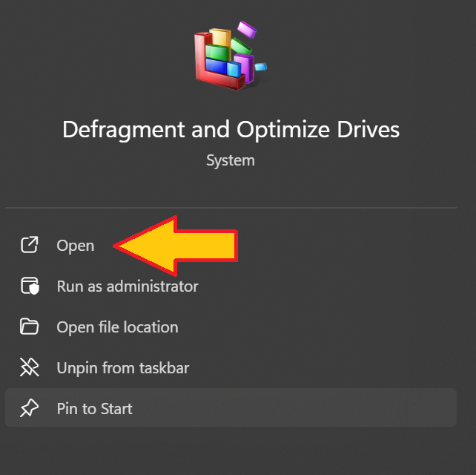
Task: Click the "System" subtitle label
Action: [x=231, y=160]
